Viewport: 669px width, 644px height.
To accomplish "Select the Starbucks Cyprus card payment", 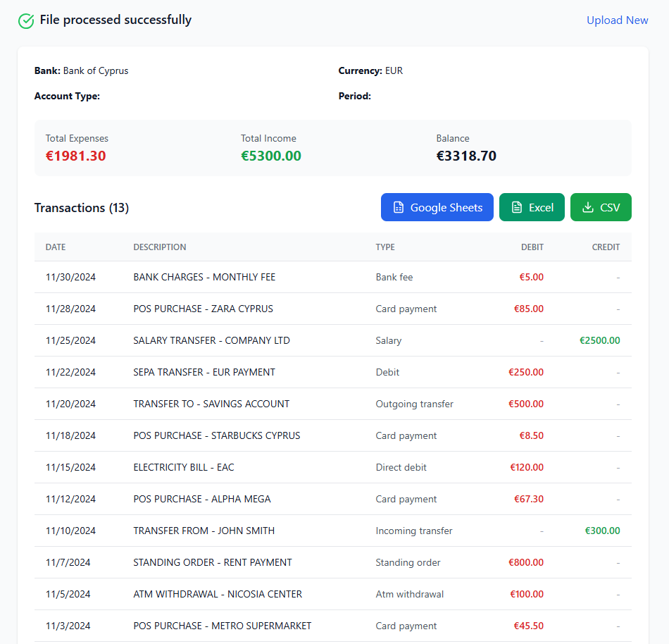I will tap(334, 435).
